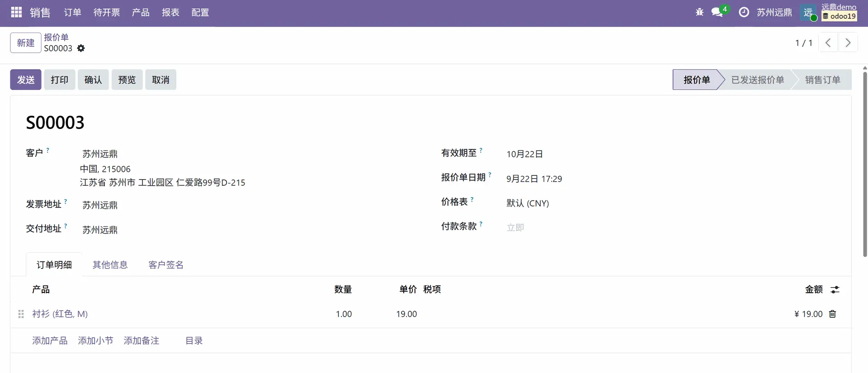
Task: Click the 确认 button
Action: (x=93, y=80)
